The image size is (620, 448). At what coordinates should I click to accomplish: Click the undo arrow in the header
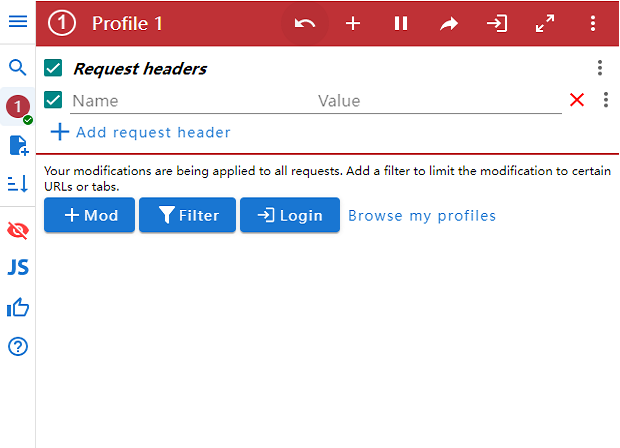coord(305,23)
